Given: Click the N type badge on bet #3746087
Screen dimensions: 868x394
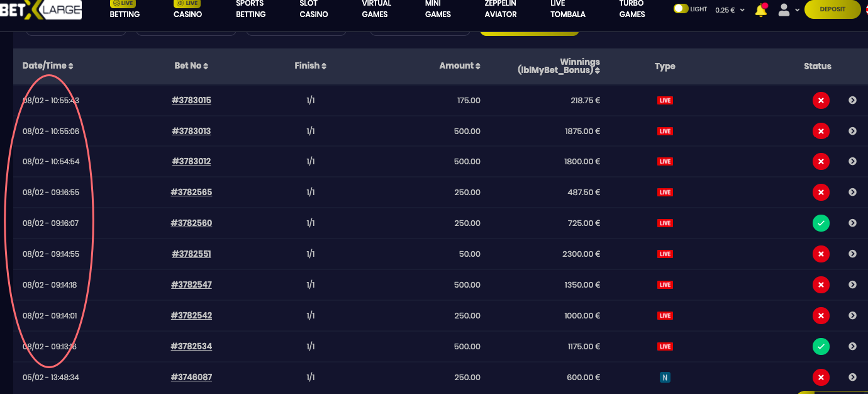Looking at the screenshot, I should tap(665, 378).
